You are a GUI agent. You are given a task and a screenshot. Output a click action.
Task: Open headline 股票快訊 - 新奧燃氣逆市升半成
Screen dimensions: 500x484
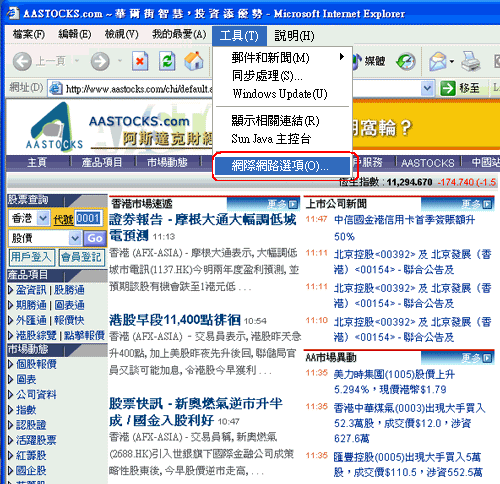pyautogui.click(x=196, y=412)
